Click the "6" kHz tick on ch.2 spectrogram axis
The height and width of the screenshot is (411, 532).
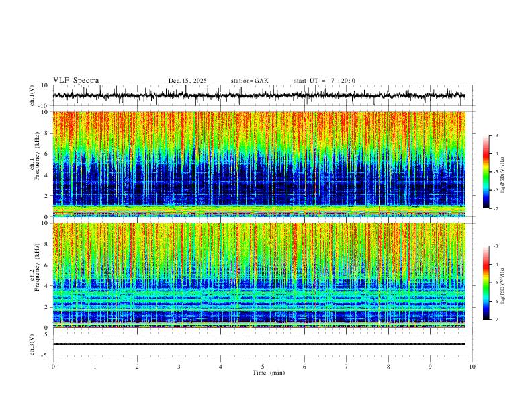[46, 265]
